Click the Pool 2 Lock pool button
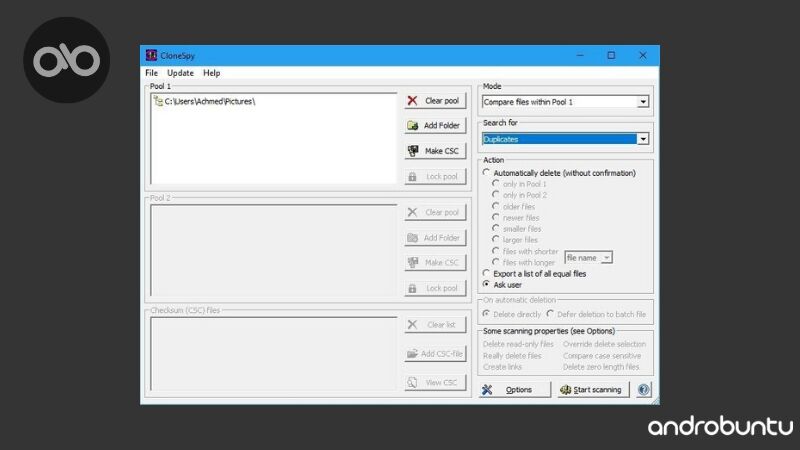Screen dimensions: 800x450 (435, 288)
